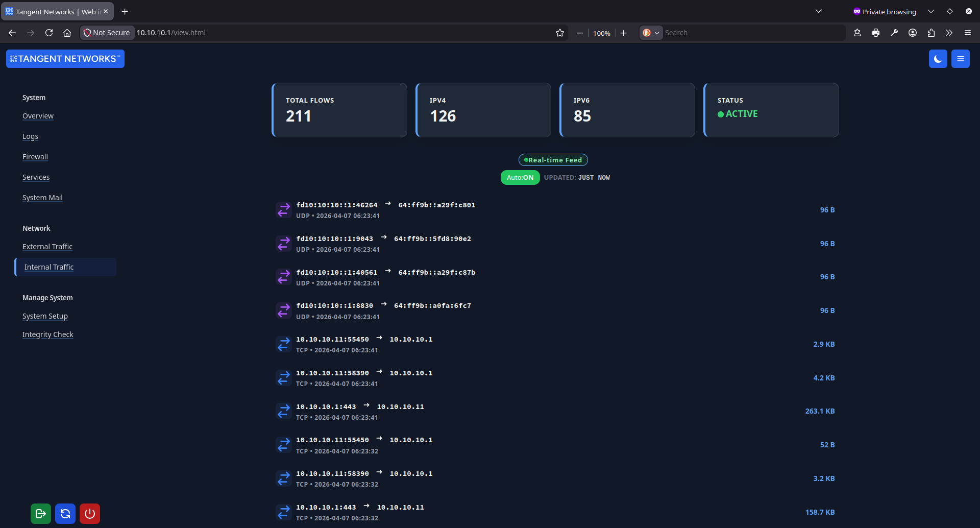This screenshot has height=528, width=980.
Task: Click the green log out icon
Action: [x=40, y=513]
